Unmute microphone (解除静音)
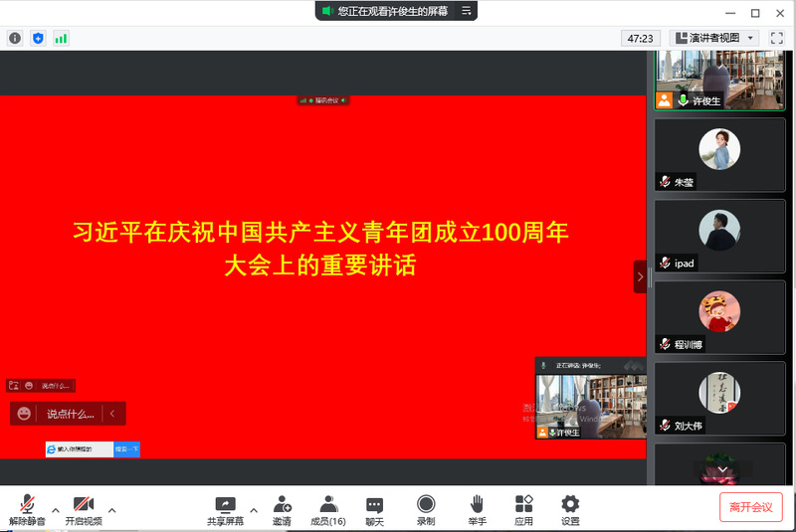 (27, 510)
